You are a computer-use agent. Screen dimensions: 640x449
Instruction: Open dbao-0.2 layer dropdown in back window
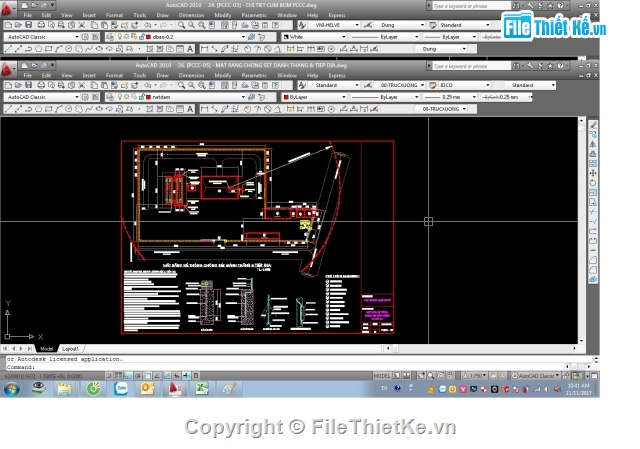coord(243,37)
